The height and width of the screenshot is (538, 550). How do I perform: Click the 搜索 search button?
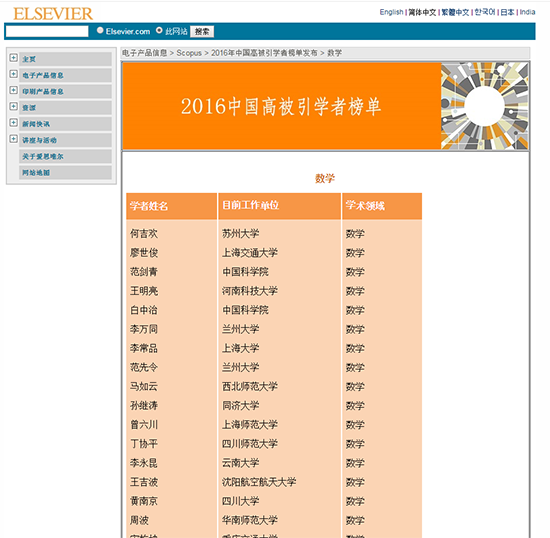[202, 32]
